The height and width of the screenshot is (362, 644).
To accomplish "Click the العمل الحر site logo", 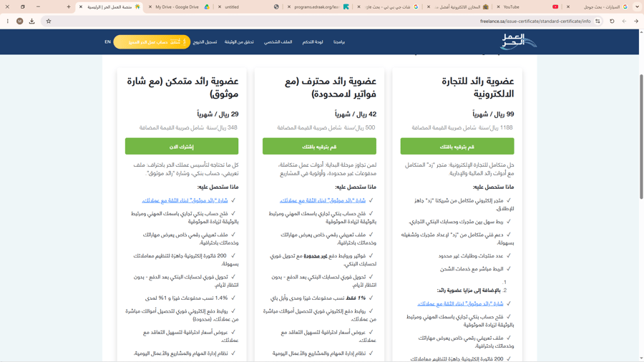I will 519,42.
